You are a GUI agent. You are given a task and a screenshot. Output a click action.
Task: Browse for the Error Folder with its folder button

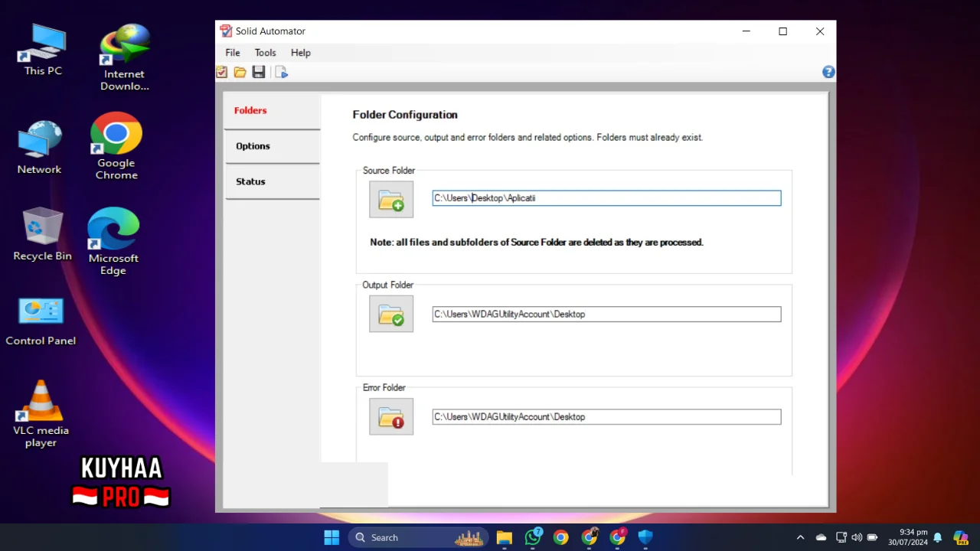(391, 416)
